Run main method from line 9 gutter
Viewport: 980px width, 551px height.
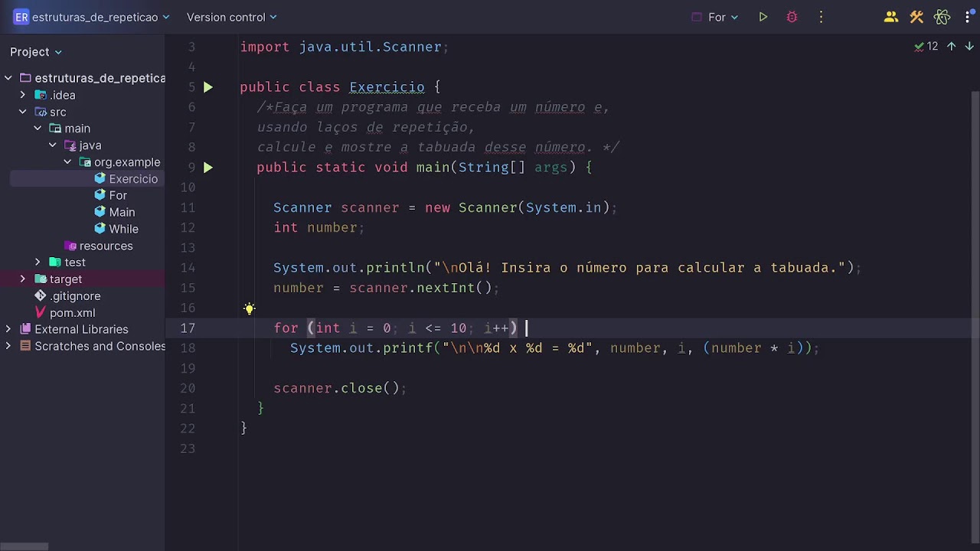tap(208, 168)
